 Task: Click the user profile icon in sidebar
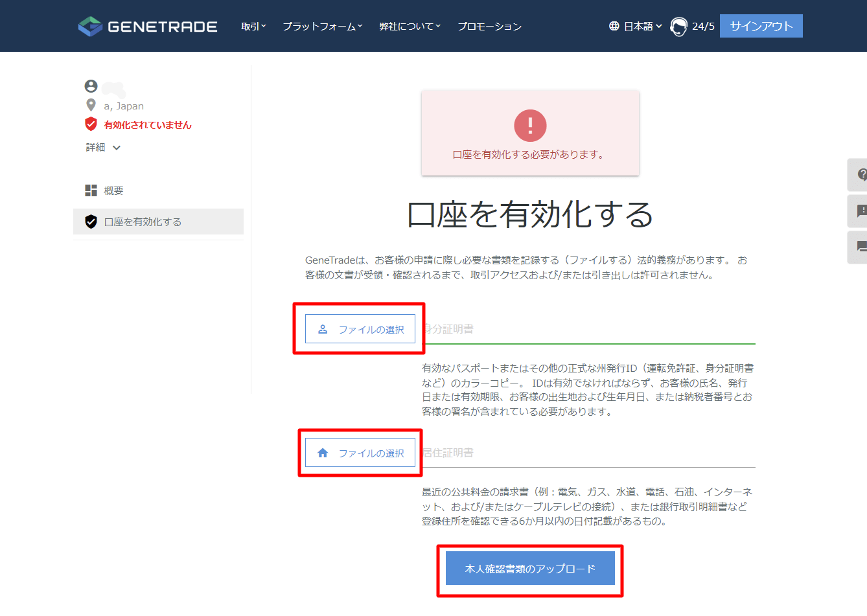(x=91, y=85)
